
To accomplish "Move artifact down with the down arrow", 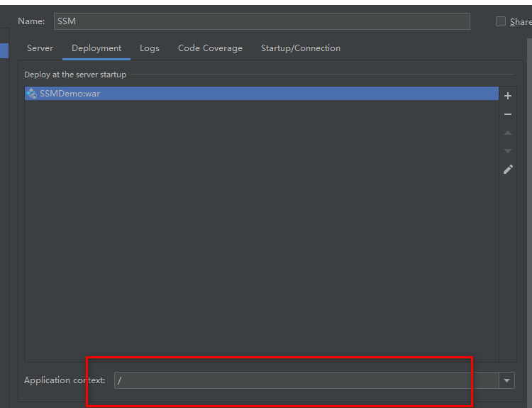I will [x=508, y=150].
